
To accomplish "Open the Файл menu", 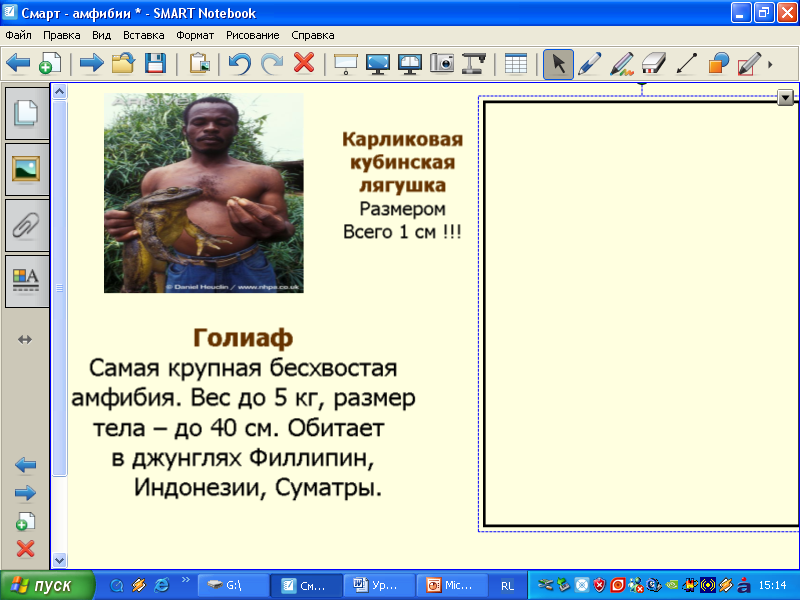I will pyautogui.click(x=18, y=35).
